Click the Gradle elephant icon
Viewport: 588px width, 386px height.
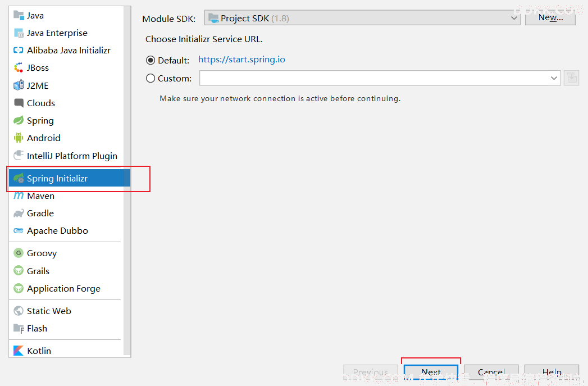(x=19, y=214)
